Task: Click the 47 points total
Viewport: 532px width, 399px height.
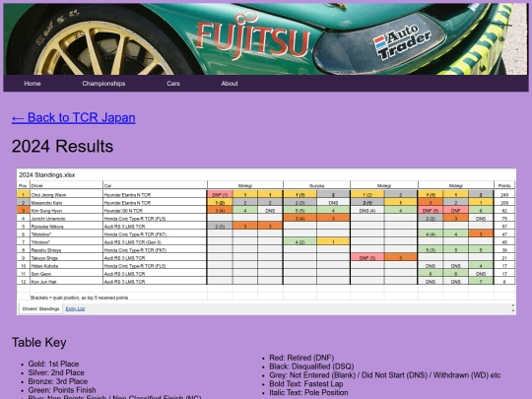Action: [504, 234]
